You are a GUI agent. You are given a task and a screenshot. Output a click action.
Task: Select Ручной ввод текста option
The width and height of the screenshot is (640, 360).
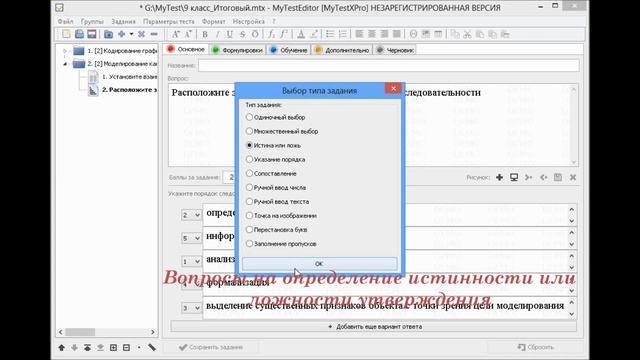[x=278, y=202]
